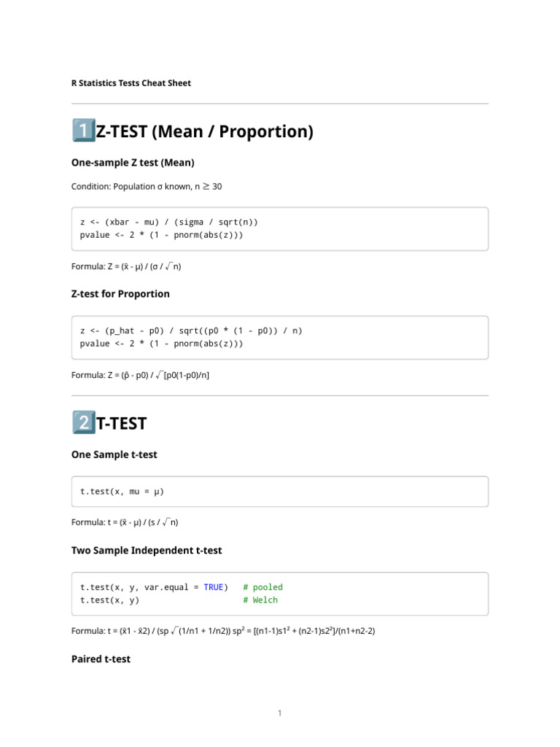The width and height of the screenshot is (560, 747).
Task: Click the blue TRUE keyword in code
Action: [214, 587]
